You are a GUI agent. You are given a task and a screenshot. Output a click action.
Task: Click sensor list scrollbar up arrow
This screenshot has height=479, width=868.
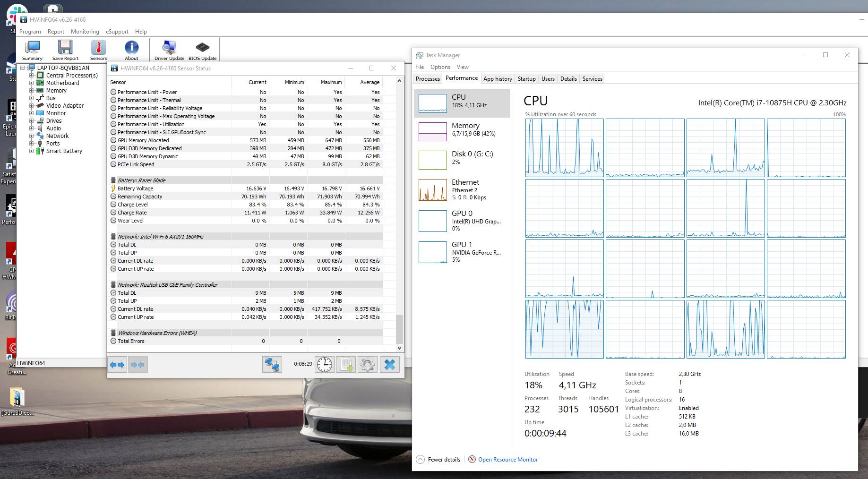click(399, 81)
